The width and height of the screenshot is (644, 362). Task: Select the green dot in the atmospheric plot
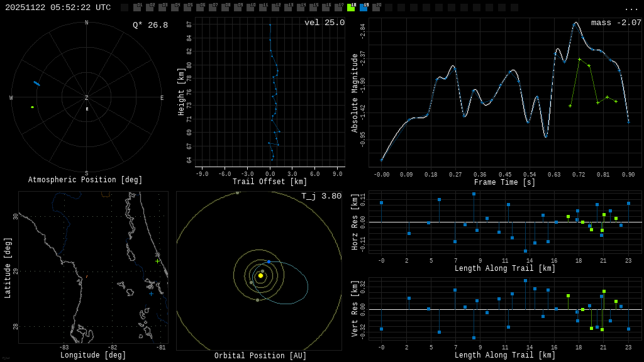[32, 107]
